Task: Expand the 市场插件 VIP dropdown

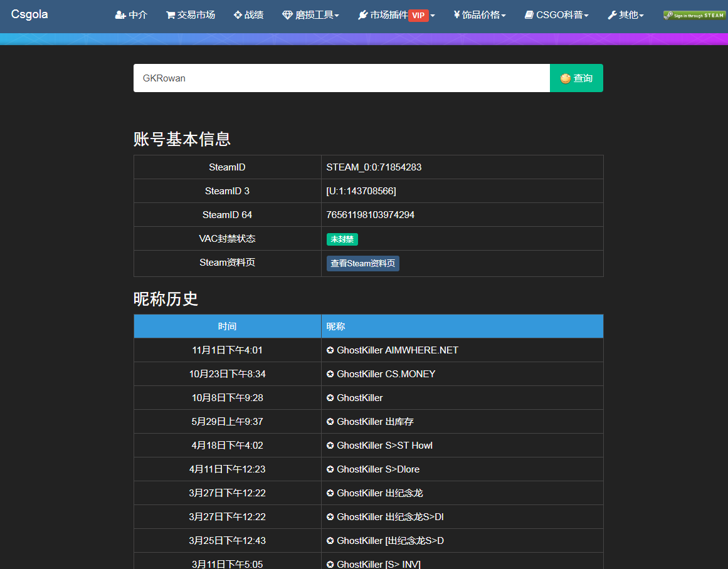Action: tap(396, 15)
